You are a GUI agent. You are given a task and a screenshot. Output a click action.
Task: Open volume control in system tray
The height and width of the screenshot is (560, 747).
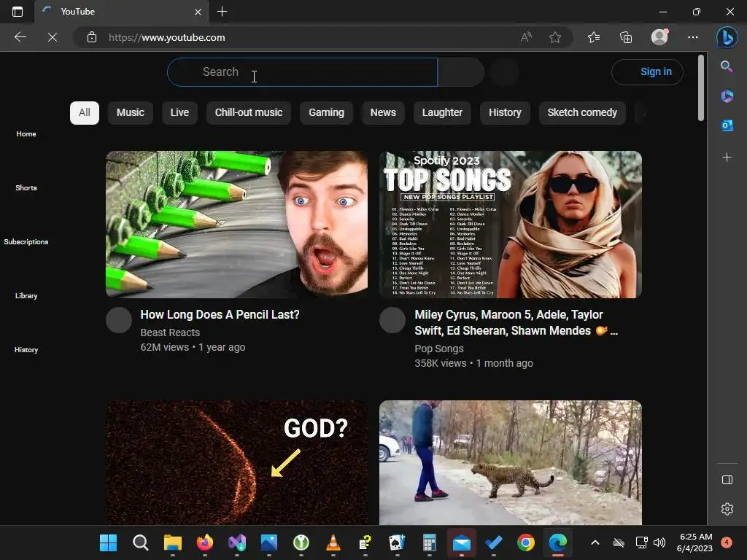(x=659, y=542)
